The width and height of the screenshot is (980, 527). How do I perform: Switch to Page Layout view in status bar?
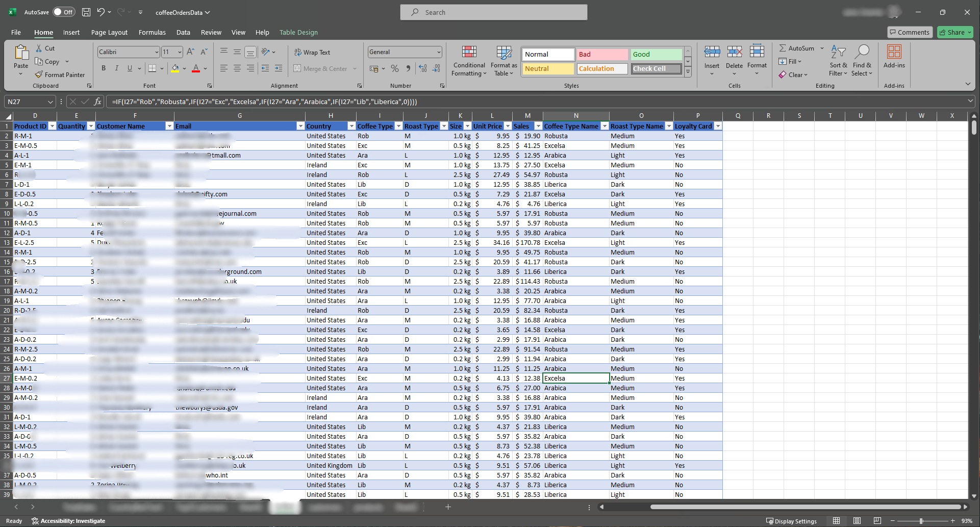pos(857,521)
